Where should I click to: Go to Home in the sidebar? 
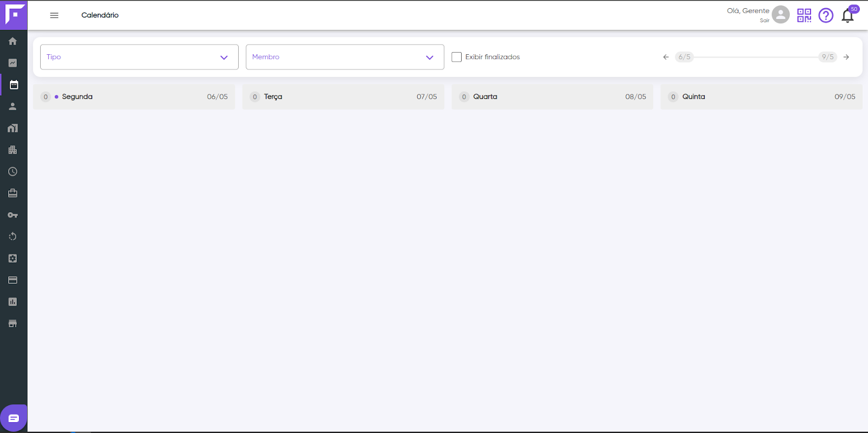tap(13, 41)
